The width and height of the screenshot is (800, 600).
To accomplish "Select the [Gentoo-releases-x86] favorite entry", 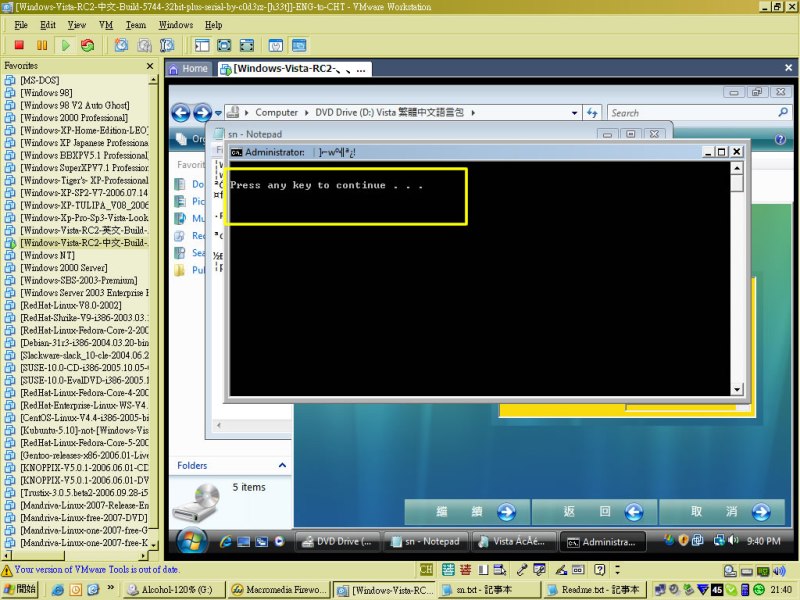I will pos(84,455).
